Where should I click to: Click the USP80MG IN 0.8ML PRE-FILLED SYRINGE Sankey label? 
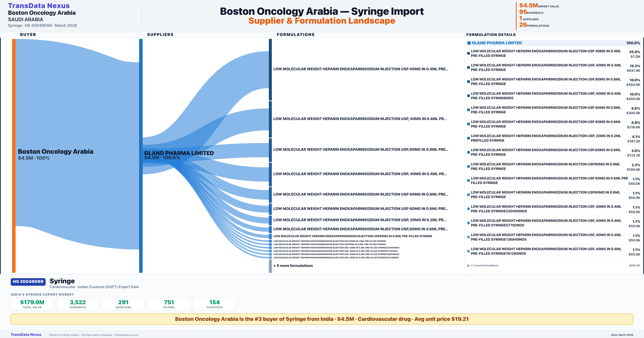(352, 236)
